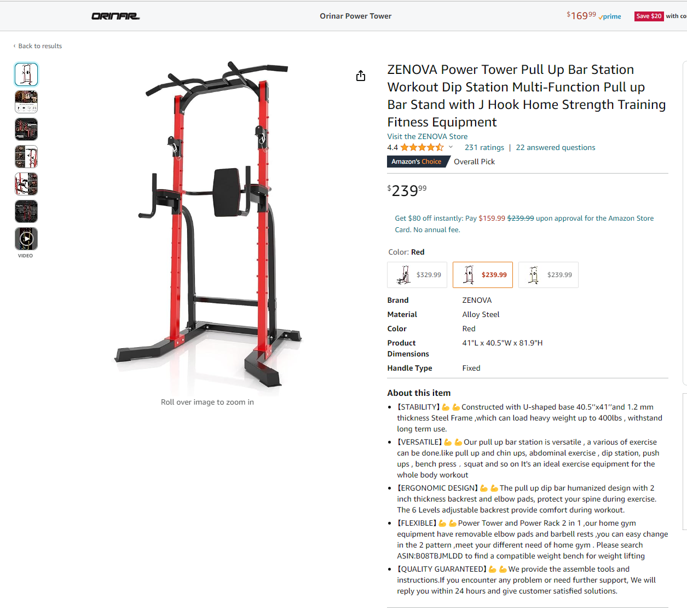Image resolution: width=687 pixels, height=616 pixels.
Task: Visit the ZENOVA Store link
Action: coord(428,136)
